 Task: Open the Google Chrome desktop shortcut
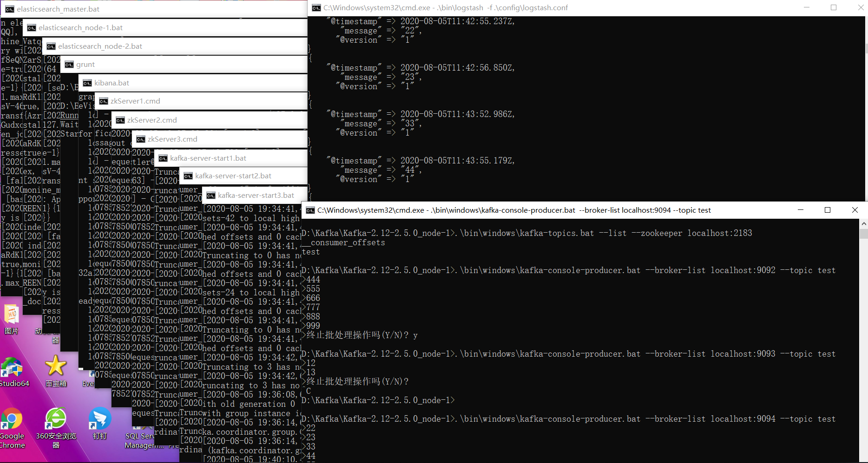12,419
